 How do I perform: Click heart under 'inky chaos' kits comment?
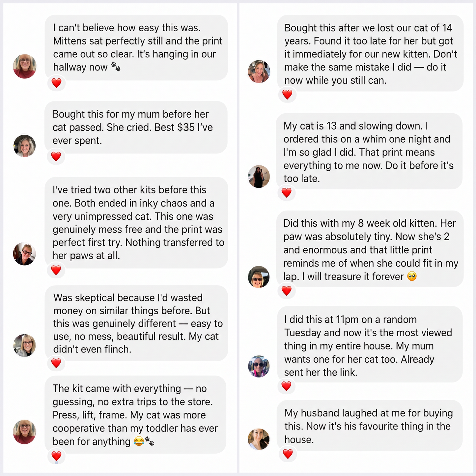click(x=56, y=270)
